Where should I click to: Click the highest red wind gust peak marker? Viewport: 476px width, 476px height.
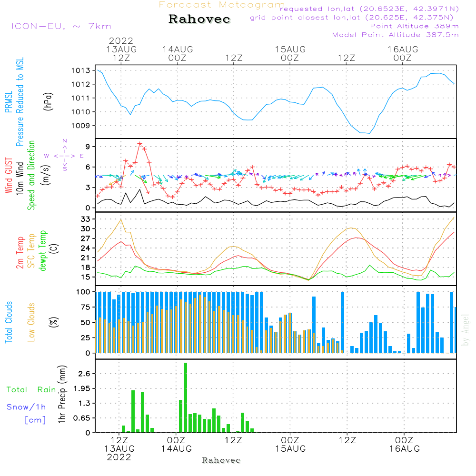click(x=139, y=144)
